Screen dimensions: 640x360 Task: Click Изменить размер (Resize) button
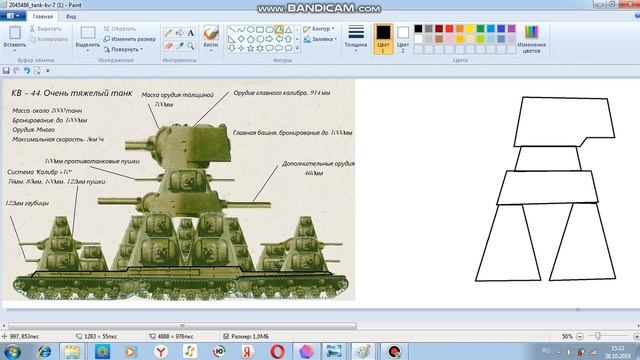(129, 39)
